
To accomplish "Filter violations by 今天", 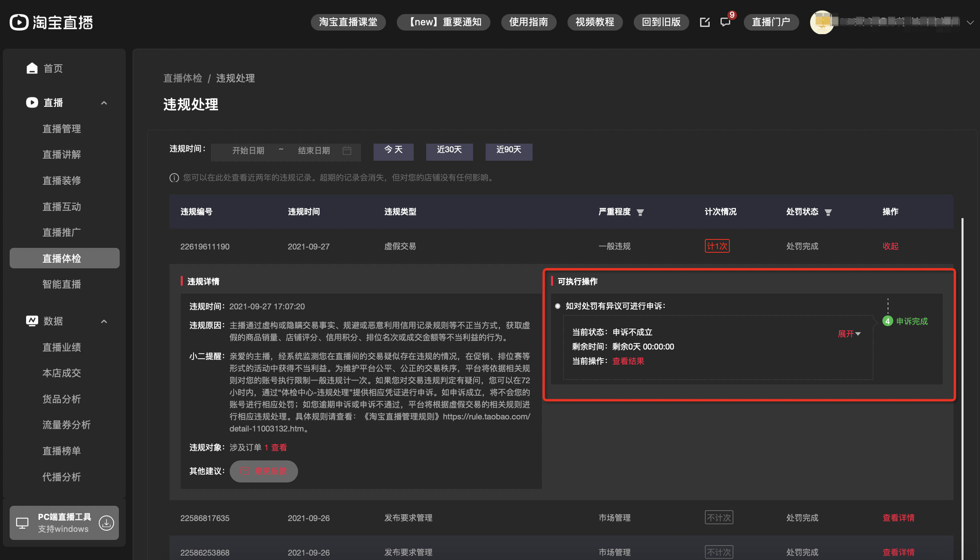I will [393, 151].
